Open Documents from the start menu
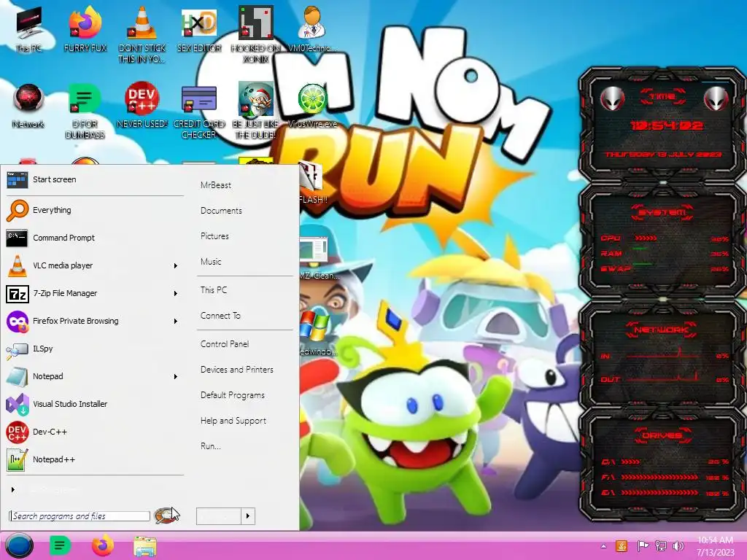Screen dimensions: 747x560 221,211
